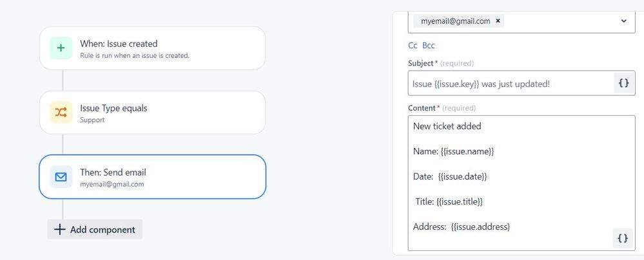Image resolution: width=644 pixels, height=260 pixels.
Task: Click the Date: {{issue.date}} line
Action: coord(450,176)
